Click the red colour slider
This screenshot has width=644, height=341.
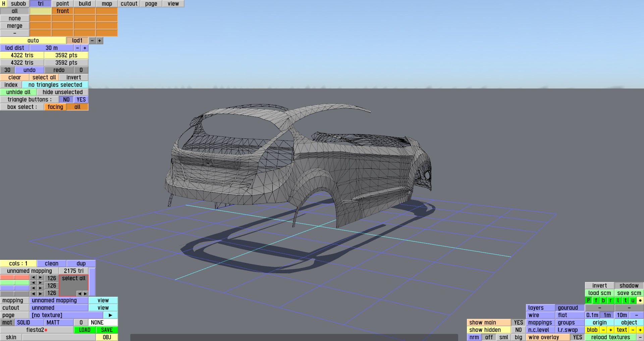click(15, 278)
